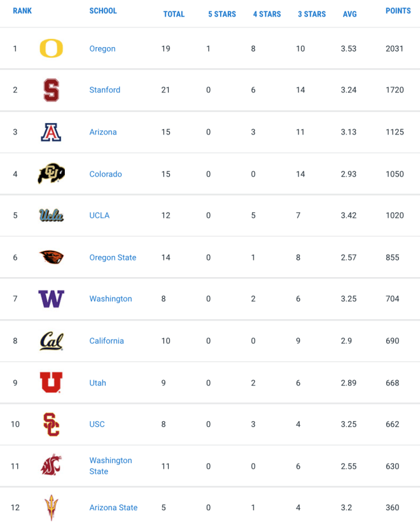Click the Utah Utes logo
Image resolution: width=420 pixels, height=528 pixels.
[x=51, y=383]
